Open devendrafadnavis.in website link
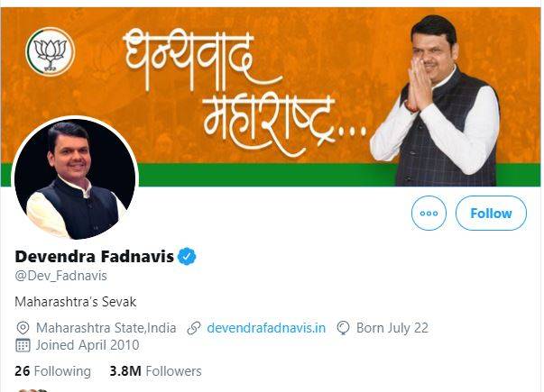This screenshot has height=392, width=544. click(x=266, y=328)
